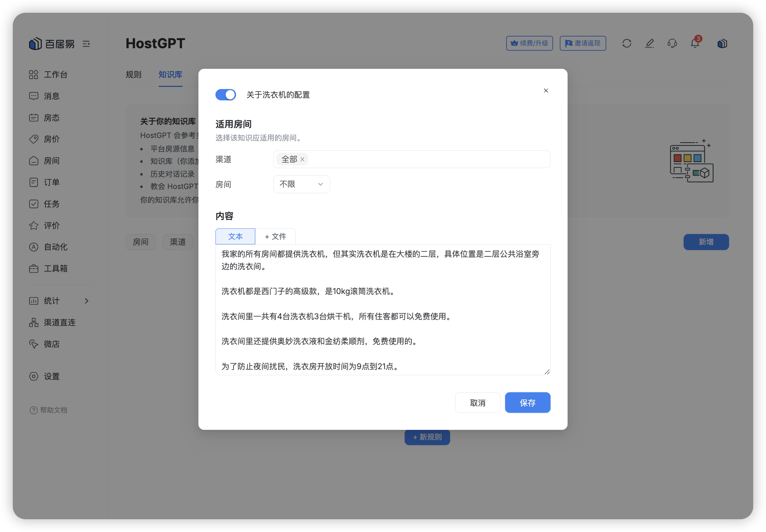Open 自动化 automation in sidebar

pyautogui.click(x=55, y=247)
